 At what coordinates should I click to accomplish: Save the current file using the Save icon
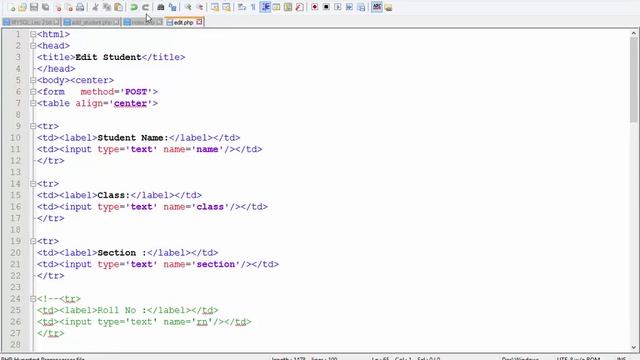point(34,7)
